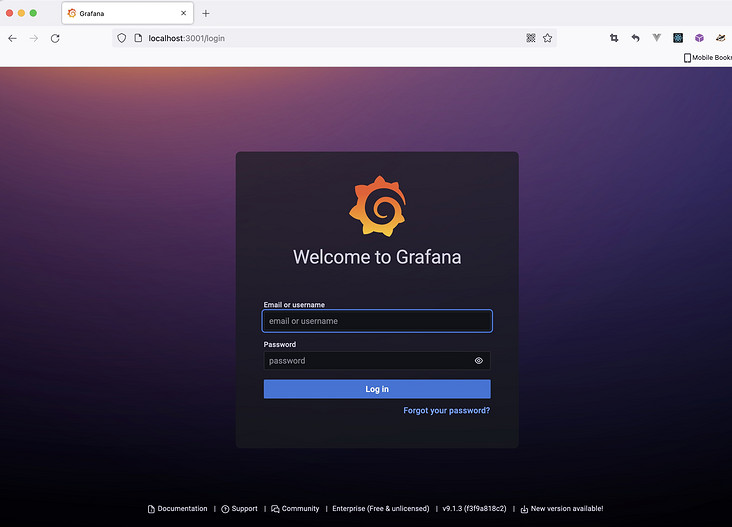
Task: Open the Mobile Bookmarks folder
Action: pos(708,57)
